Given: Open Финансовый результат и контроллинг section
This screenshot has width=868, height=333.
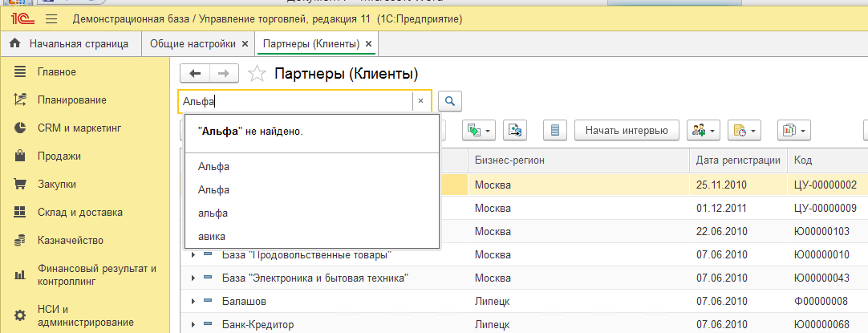Looking at the screenshot, I should pos(97,274).
